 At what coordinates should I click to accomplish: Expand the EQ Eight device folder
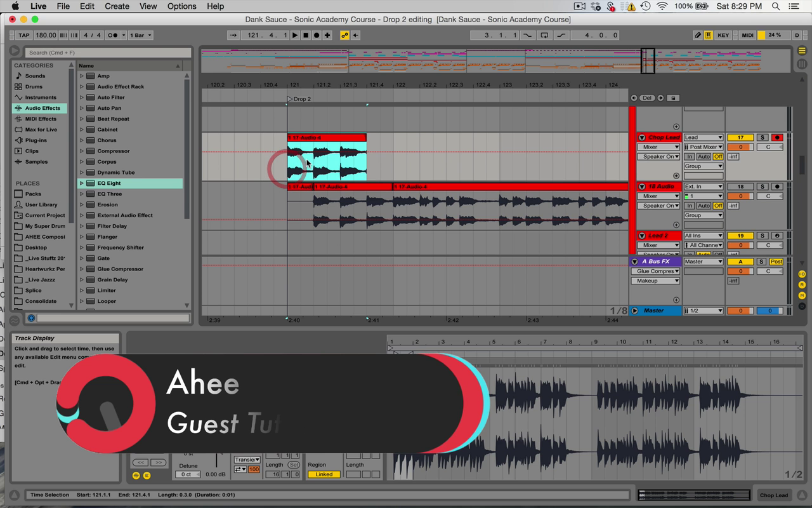(82, 183)
